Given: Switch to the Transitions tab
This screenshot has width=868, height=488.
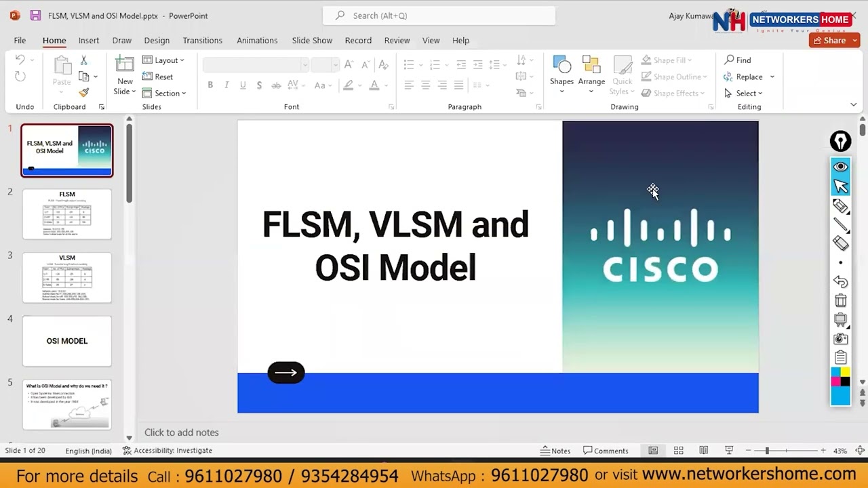Looking at the screenshot, I should click(x=202, y=41).
